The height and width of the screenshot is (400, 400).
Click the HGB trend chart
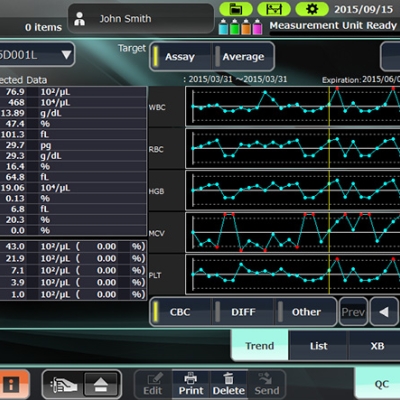tap(293, 191)
